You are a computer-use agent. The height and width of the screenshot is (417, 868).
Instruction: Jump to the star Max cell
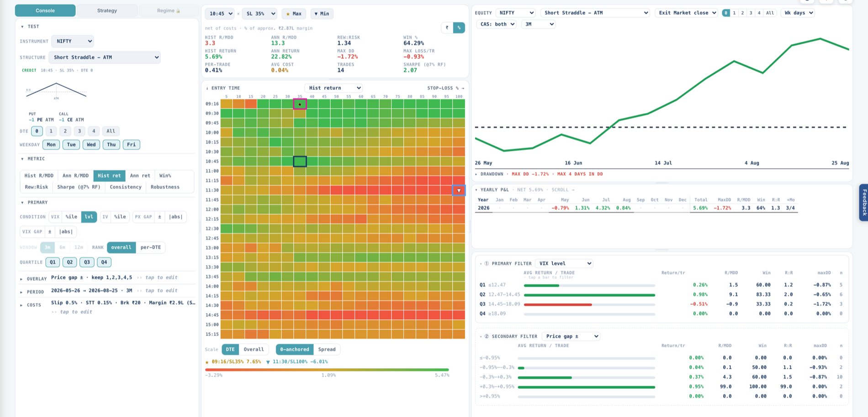[x=294, y=14]
